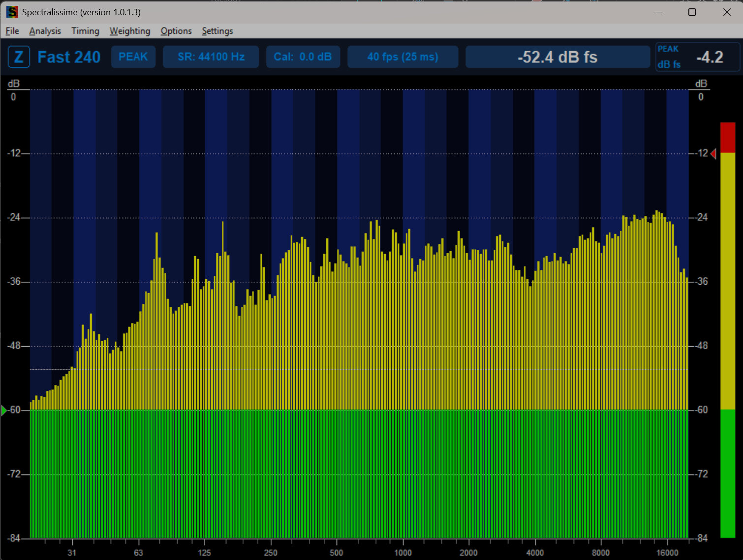This screenshot has width=743, height=560.
Task: Click the 31 Hz frequency axis label
Action: tap(72, 553)
